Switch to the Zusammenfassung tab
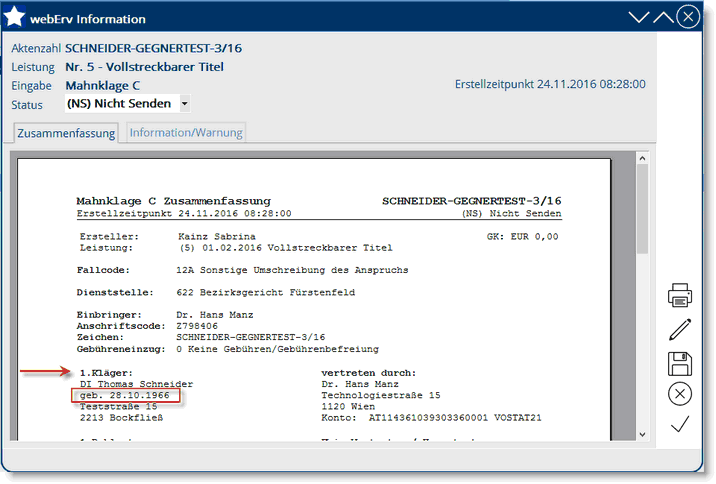This screenshot has width=716, height=484. (66, 133)
